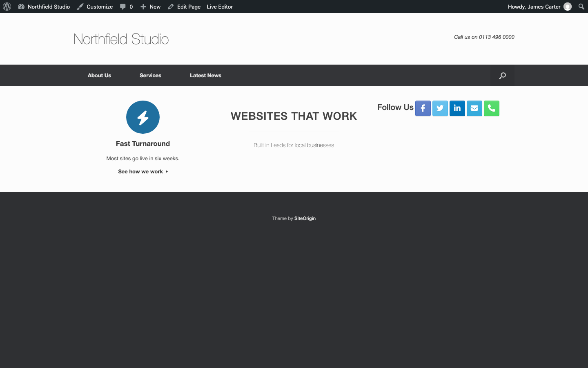Open the Twitter social icon

[440, 108]
